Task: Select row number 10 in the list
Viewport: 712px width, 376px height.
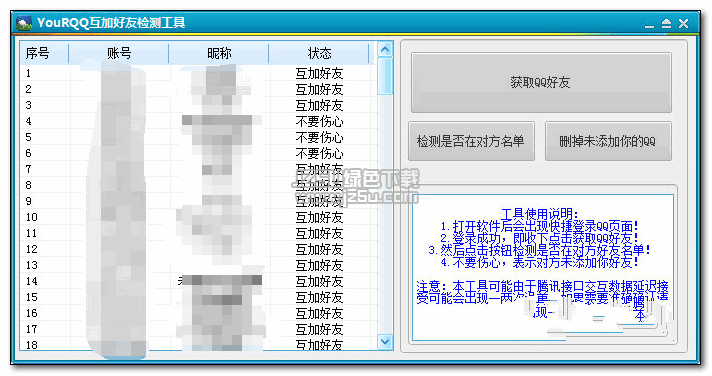Action: [x=198, y=217]
